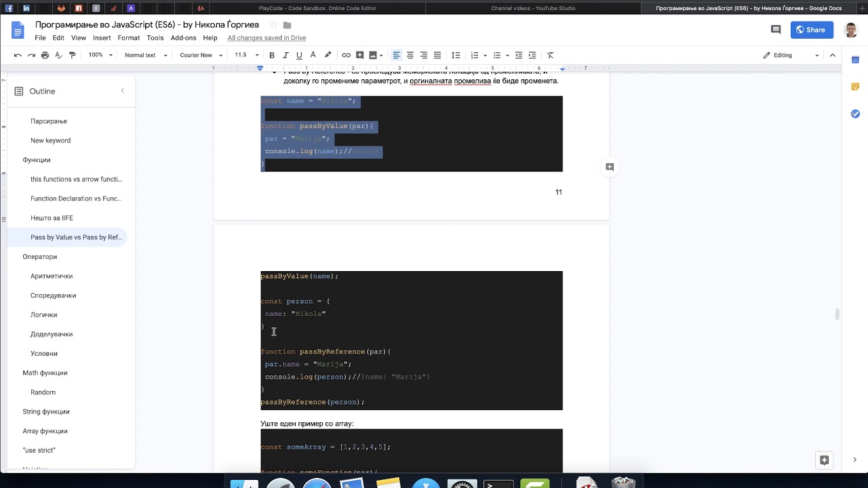Image resolution: width=868 pixels, height=488 pixels.
Task: Clear formatting with the toolbar icon
Action: tap(551, 55)
